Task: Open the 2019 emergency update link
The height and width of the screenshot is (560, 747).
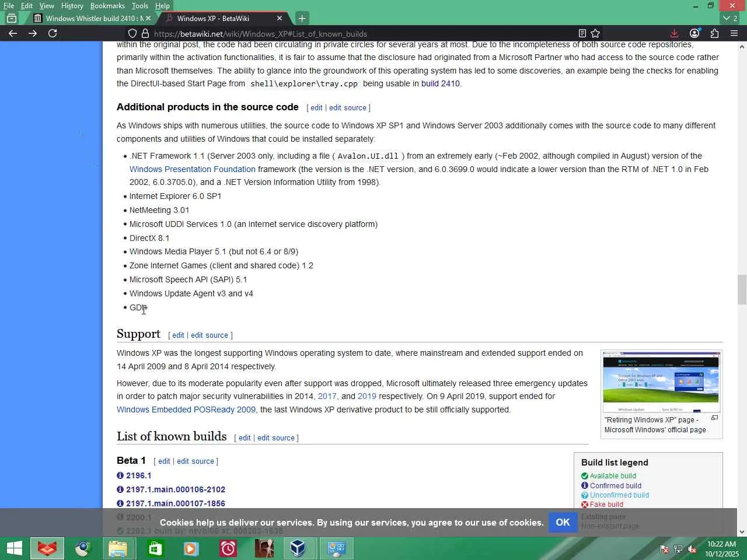Action: [367, 396]
